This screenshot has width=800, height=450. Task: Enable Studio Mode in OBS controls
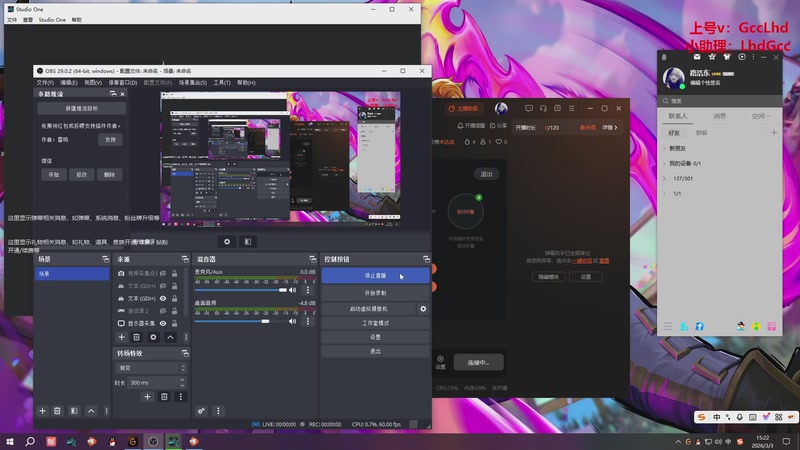pos(376,323)
